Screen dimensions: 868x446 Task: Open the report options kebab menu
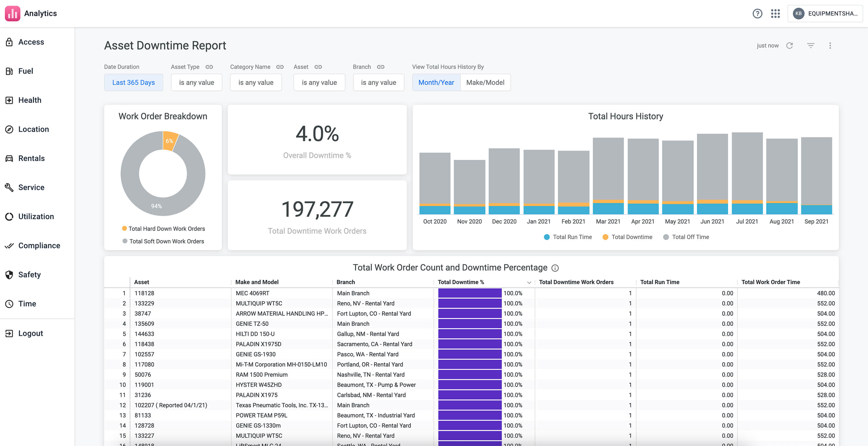click(x=831, y=45)
